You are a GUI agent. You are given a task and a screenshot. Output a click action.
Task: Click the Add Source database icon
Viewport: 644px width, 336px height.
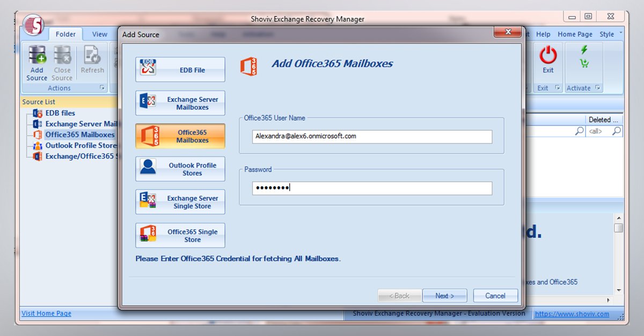(x=37, y=55)
